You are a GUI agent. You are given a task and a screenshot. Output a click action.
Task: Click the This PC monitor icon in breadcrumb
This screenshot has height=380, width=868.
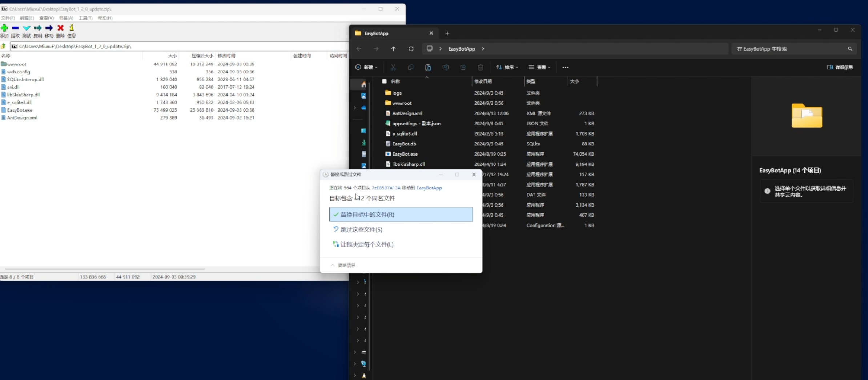[430, 49]
